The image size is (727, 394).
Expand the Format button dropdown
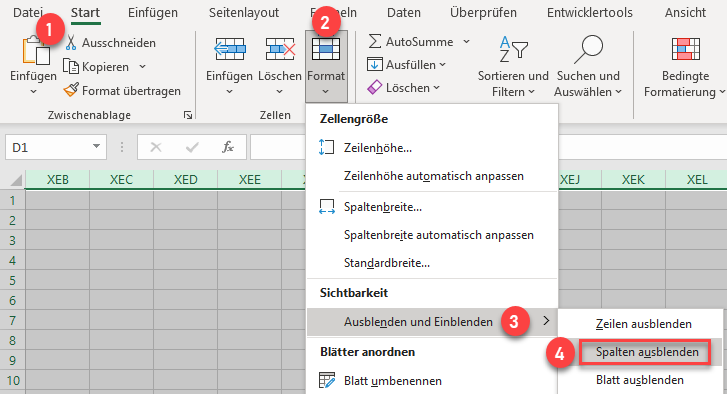coord(325,92)
